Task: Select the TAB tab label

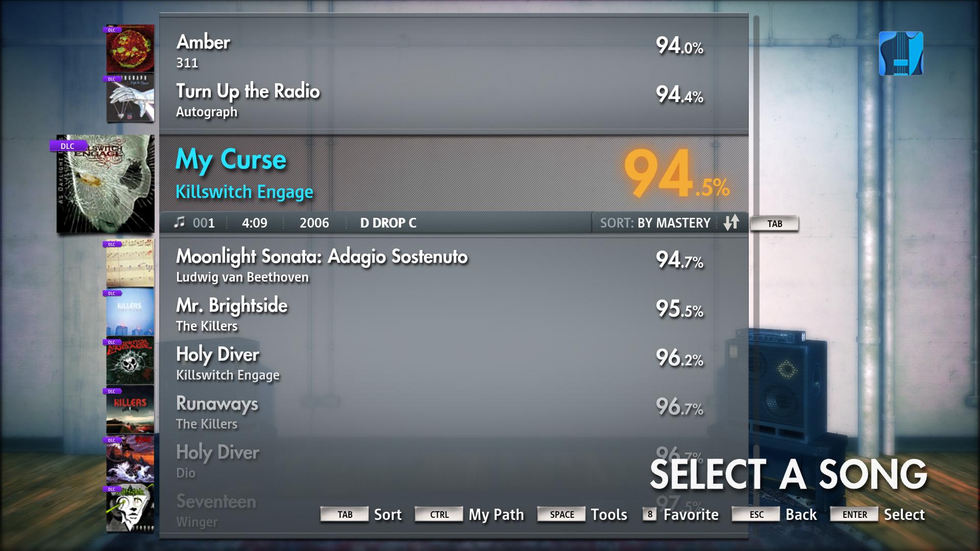Action: pyautogui.click(x=774, y=223)
